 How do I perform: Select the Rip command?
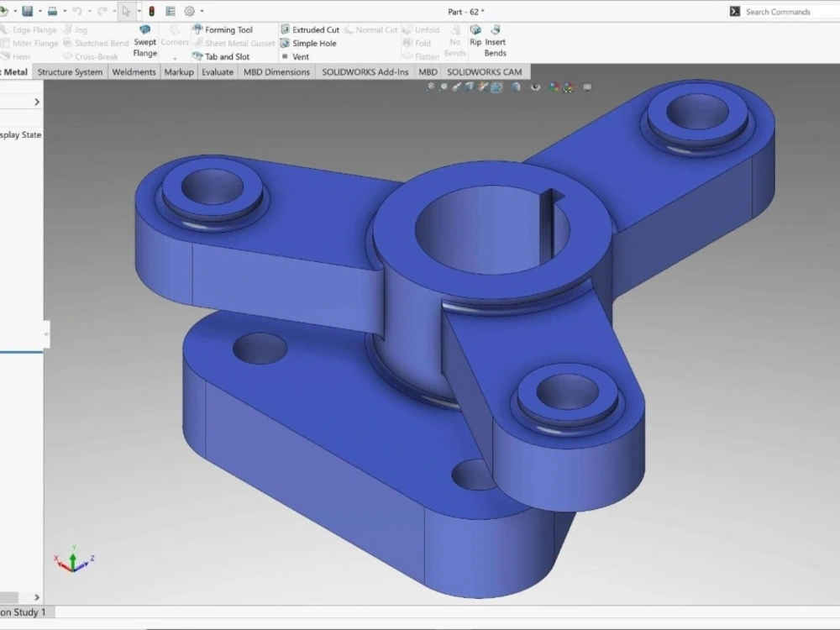[x=475, y=35]
